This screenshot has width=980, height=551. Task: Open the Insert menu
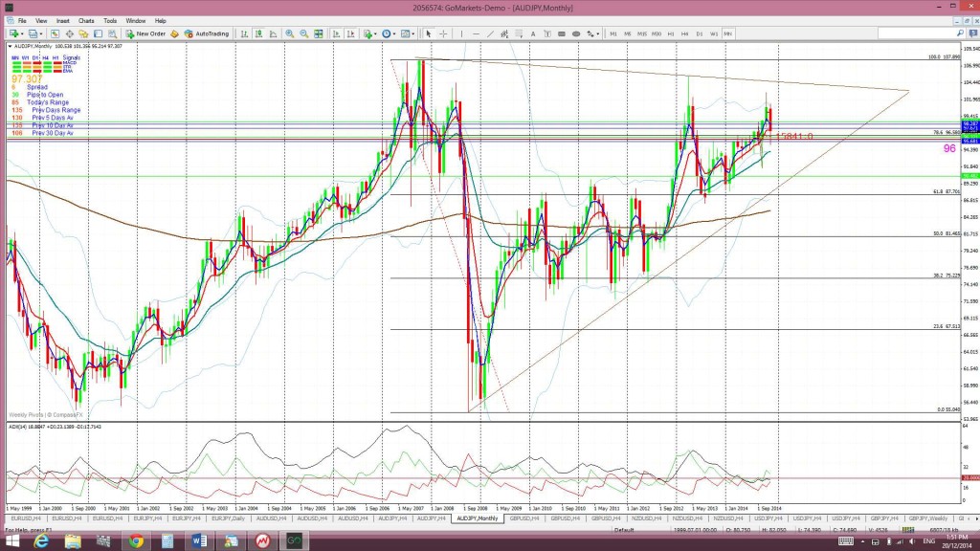point(62,21)
